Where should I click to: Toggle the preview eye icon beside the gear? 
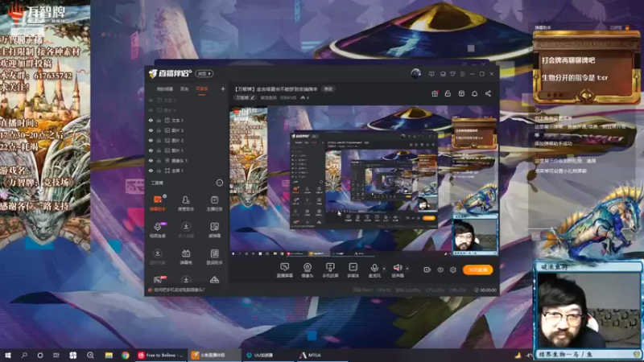440,269
